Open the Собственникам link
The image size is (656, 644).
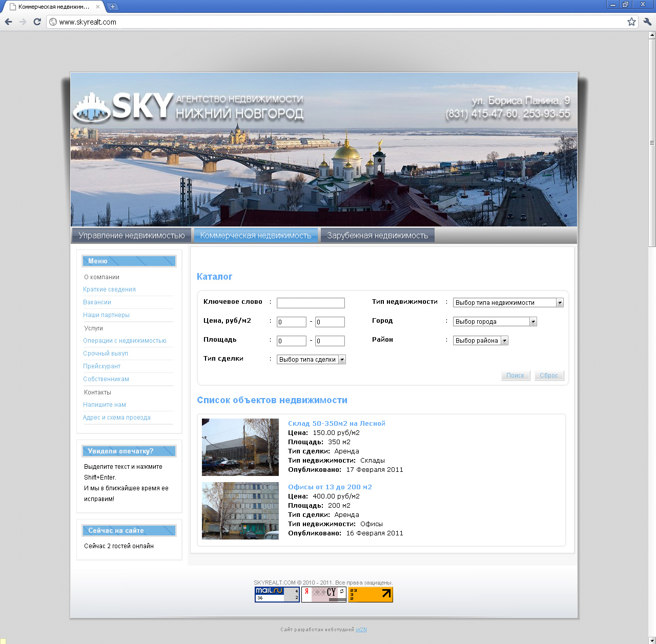click(x=106, y=379)
